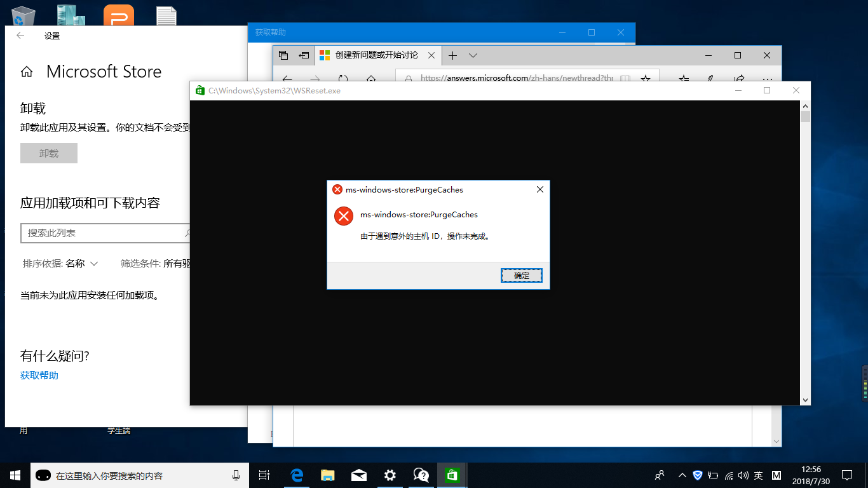868x488 pixels.
Task: Open the volume speaker tray icon
Action: pyautogui.click(x=743, y=475)
